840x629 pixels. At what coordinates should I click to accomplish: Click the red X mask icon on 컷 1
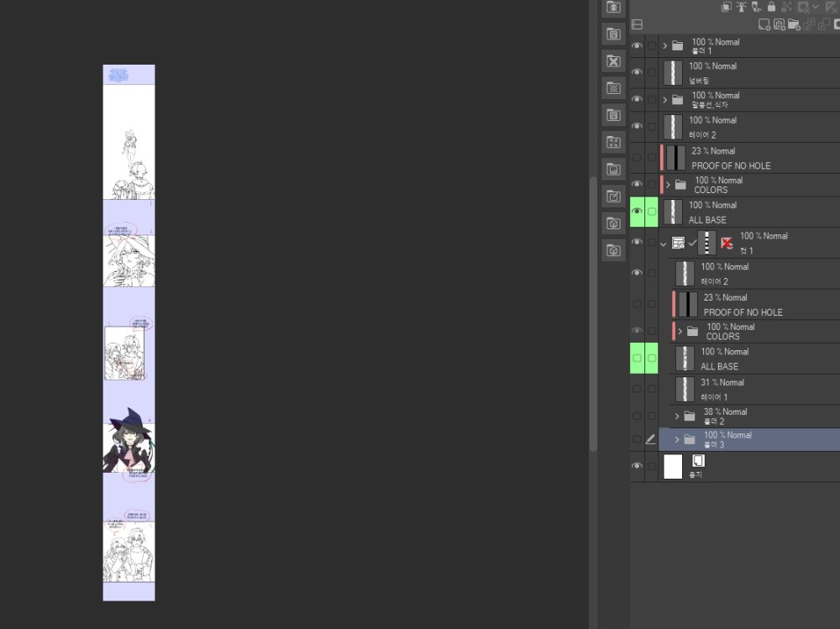click(x=727, y=244)
